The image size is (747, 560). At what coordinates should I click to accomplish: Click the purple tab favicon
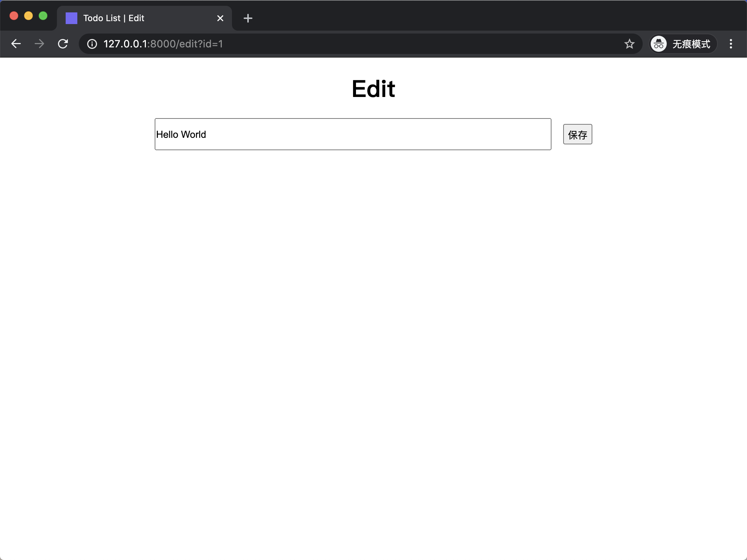click(x=71, y=18)
